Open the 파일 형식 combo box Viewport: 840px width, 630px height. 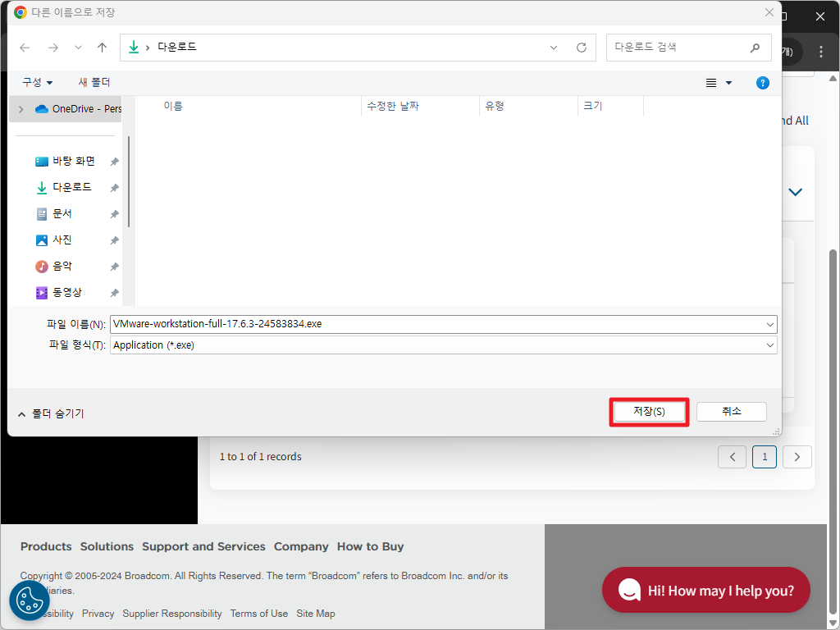point(444,345)
